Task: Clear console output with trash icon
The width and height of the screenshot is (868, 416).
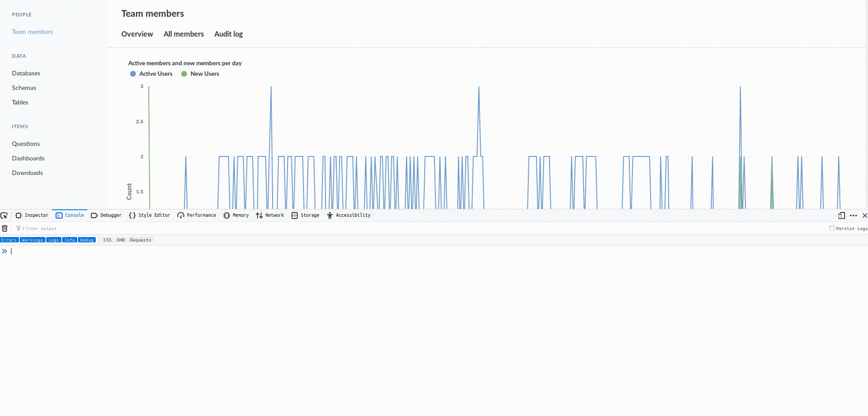Action: [5, 228]
